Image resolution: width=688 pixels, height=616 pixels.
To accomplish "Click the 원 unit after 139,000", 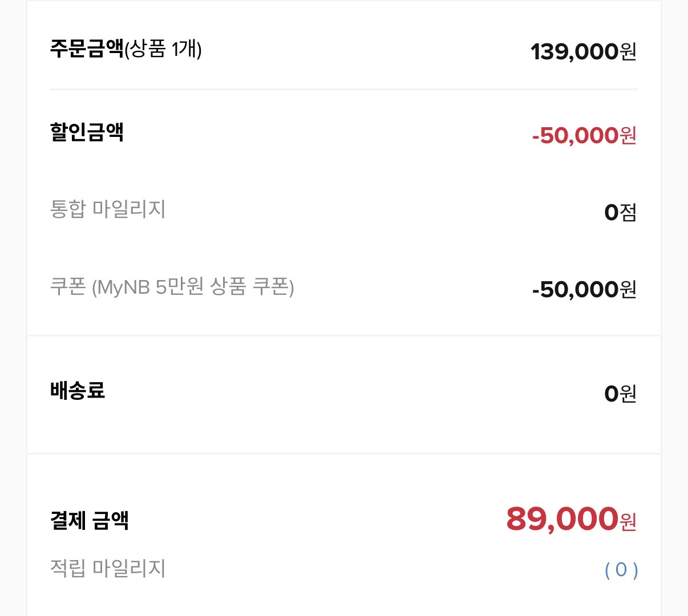I will pos(628,52).
